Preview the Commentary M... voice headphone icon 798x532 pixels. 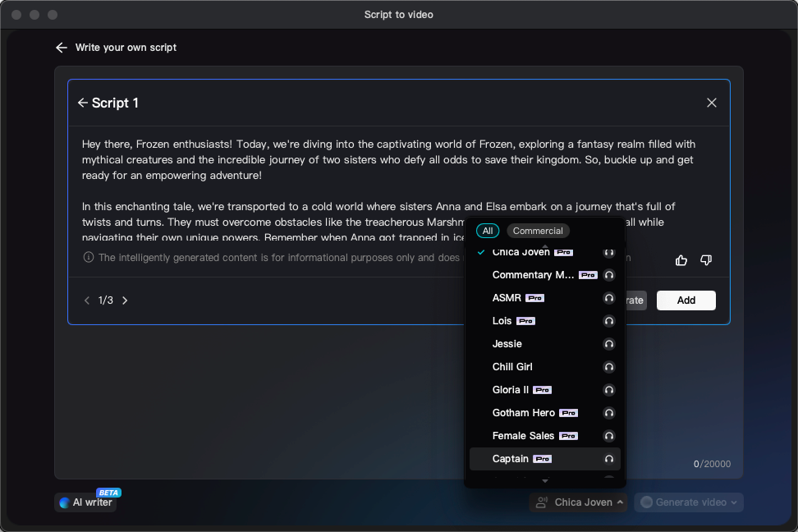[608, 275]
